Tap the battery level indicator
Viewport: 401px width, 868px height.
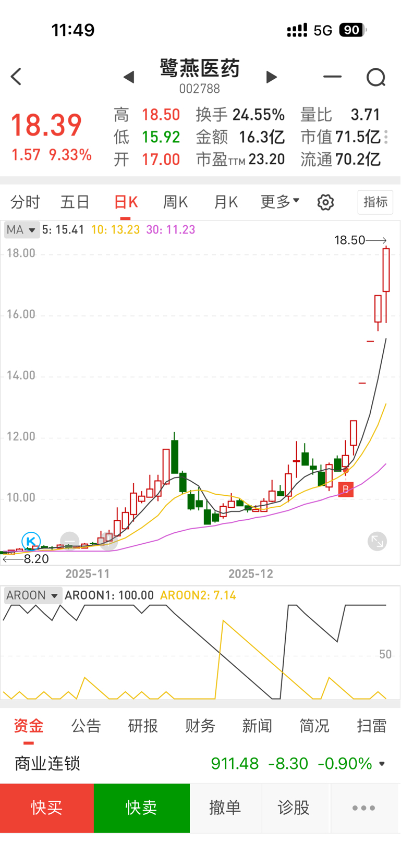coord(353,30)
